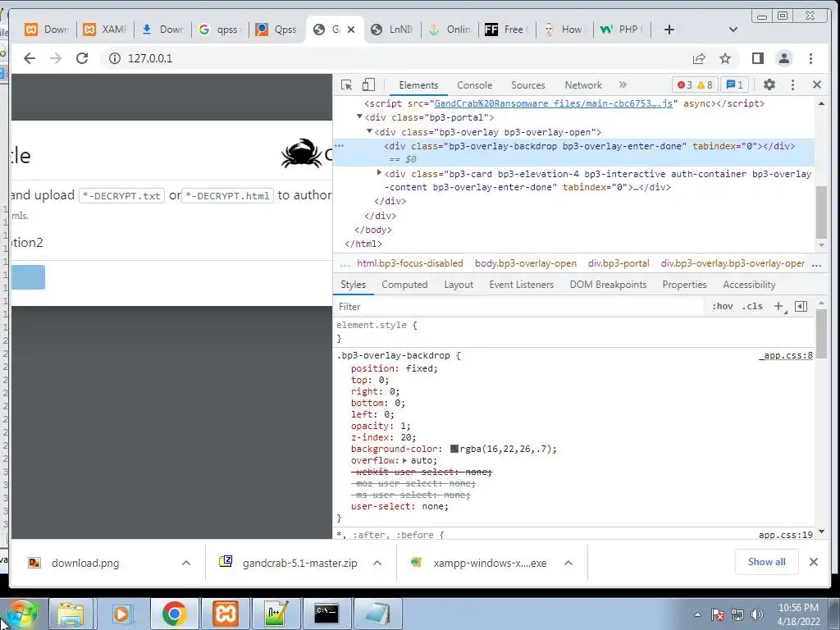Image resolution: width=840 pixels, height=630 pixels.
Task: Expand the bp3-card auth-container div node
Action: 379,172
